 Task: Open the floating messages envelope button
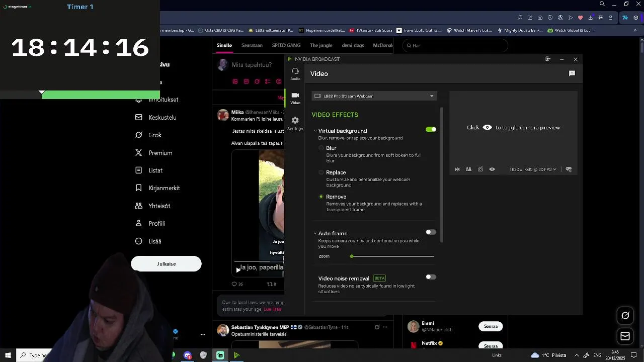(625, 336)
